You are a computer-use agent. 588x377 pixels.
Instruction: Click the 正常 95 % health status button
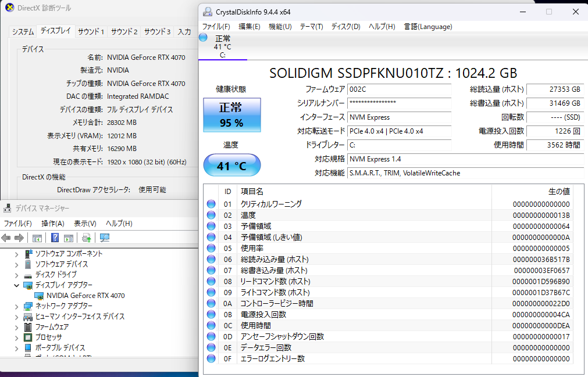231,115
